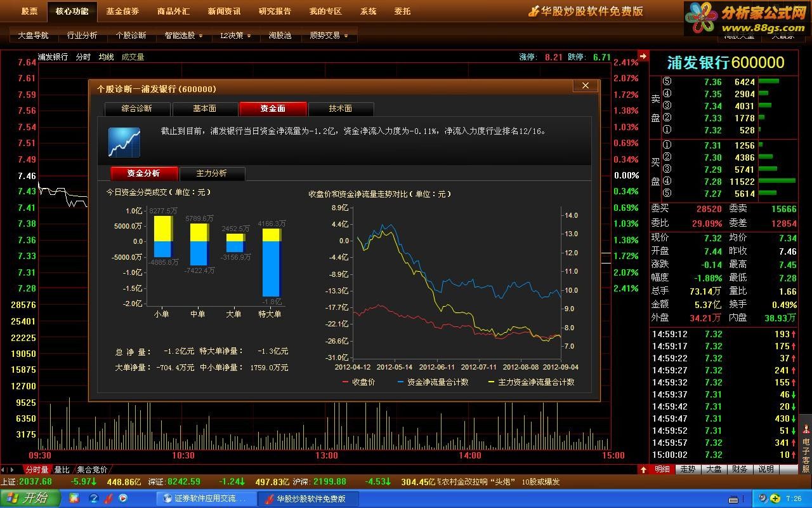Expand the 顺势交易 dropdown

coord(329,36)
